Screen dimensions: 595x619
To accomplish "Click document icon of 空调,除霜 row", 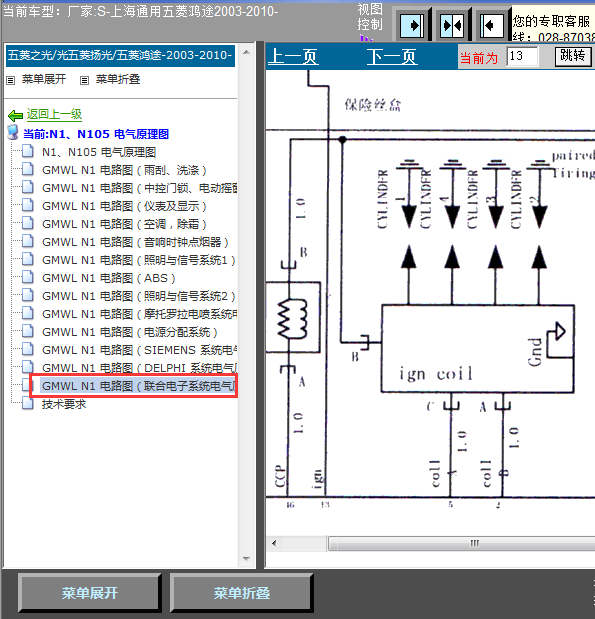I will pos(28,223).
